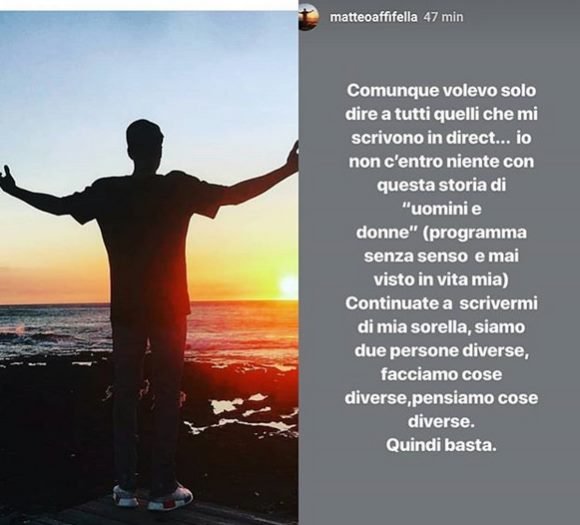Viewport: 580px width, 525px height.
Task: Tap the man's raised left hand
Action: click(8, 178)
